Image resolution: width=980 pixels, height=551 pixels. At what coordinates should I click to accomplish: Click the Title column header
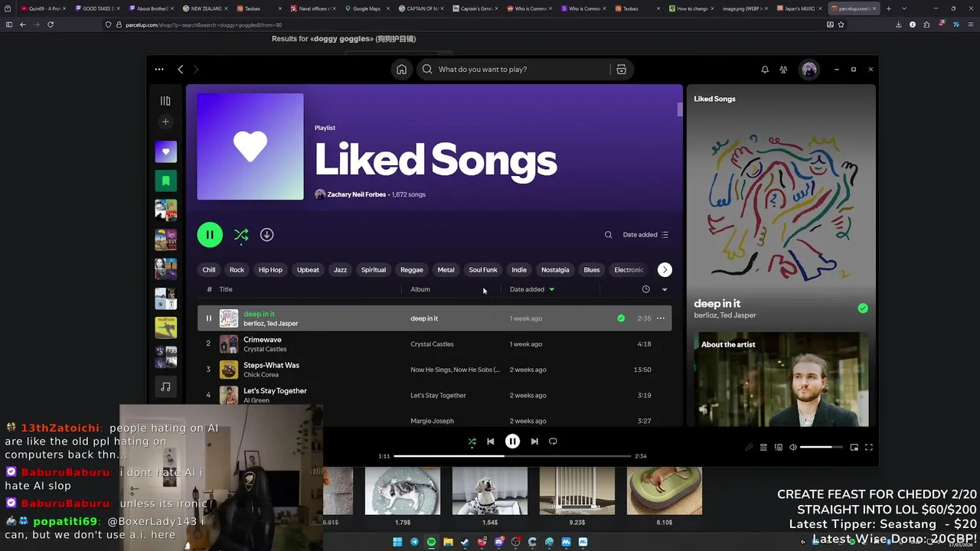(x=226, y=289)
